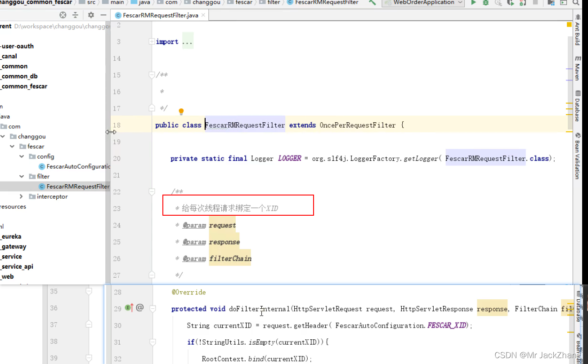Click line number 20 in gutter

coord(117,158)
